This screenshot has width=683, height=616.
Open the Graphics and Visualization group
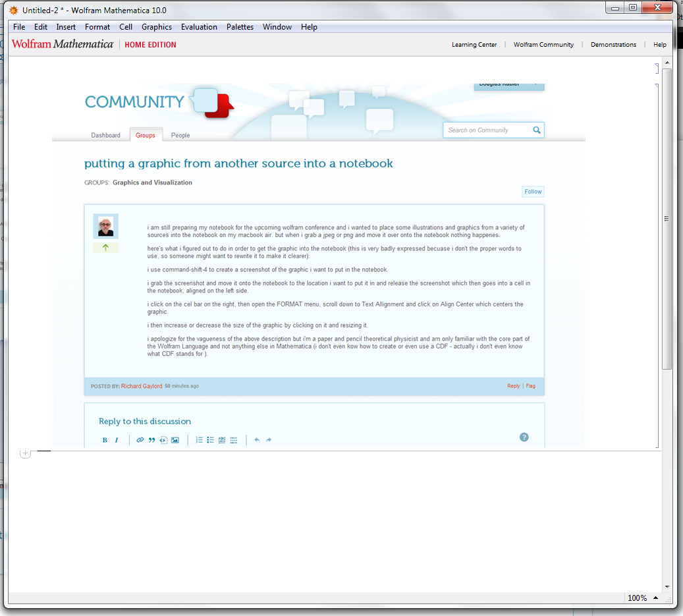tap(152, 182)
